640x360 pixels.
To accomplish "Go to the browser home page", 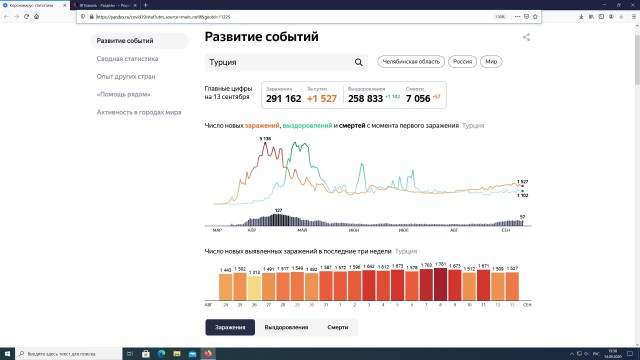I will pos(37,17).
